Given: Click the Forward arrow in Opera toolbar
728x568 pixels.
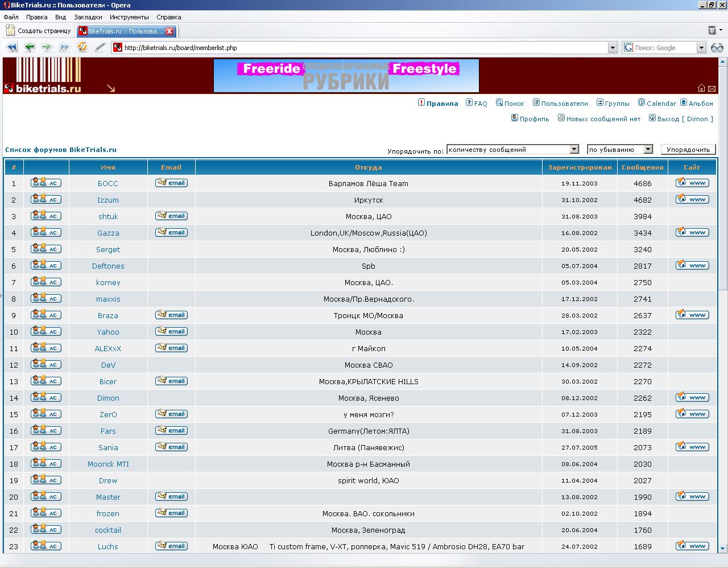Looking at the screenshot, I should 47,47.
